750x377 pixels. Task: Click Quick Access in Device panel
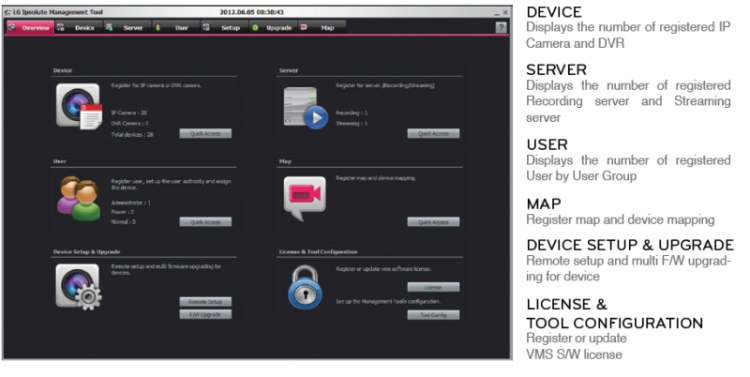(x=206, y=133)
